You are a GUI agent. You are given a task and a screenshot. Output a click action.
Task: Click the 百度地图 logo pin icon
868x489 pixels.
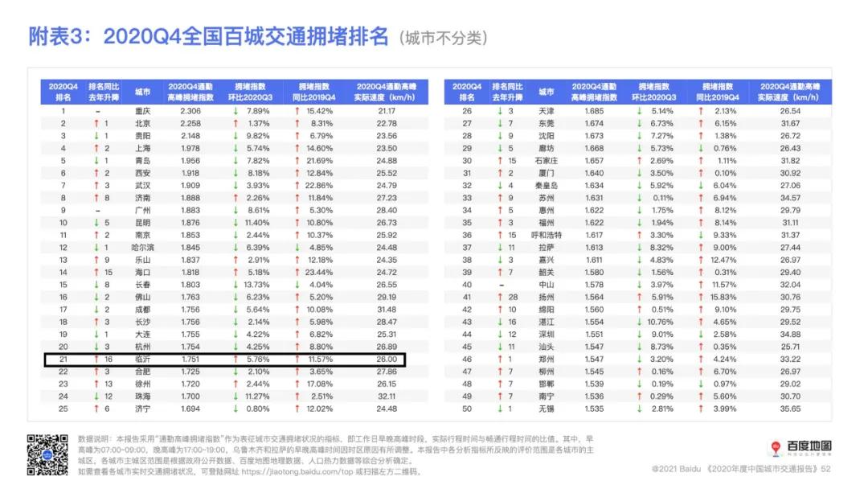tap(776, 447)
